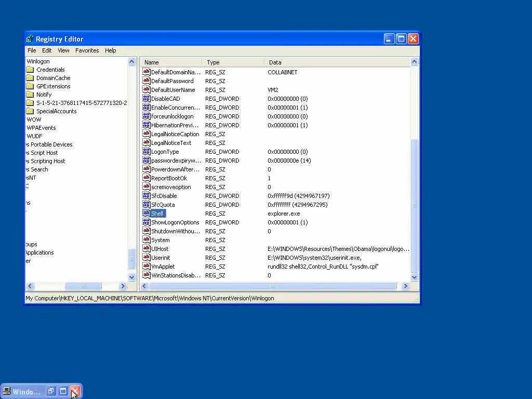The image size is (532, 399).
Task: Click the ShowLogonOptions DWORD icon
Action: (146, 222)
